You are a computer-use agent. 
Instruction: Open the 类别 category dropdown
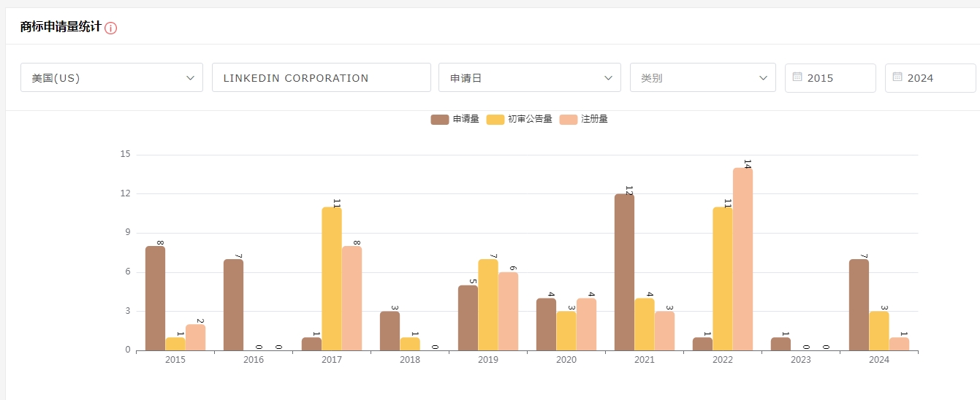coord(702,77)
